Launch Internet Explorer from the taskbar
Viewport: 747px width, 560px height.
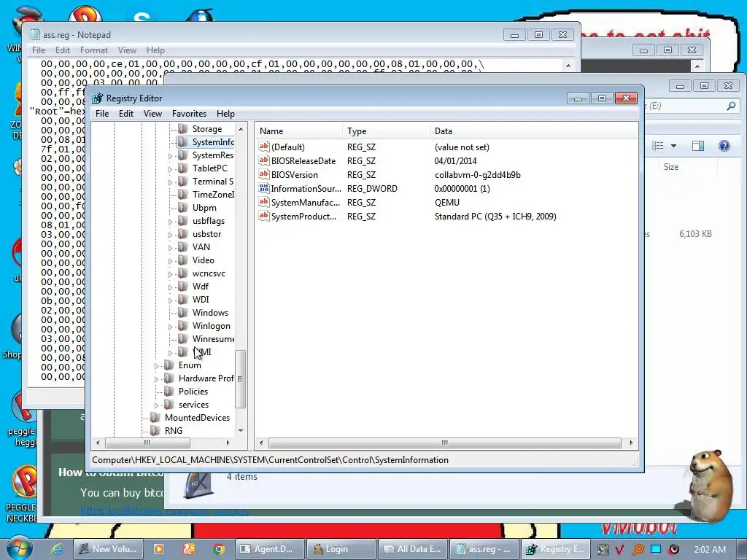click(x=57, y=549)
